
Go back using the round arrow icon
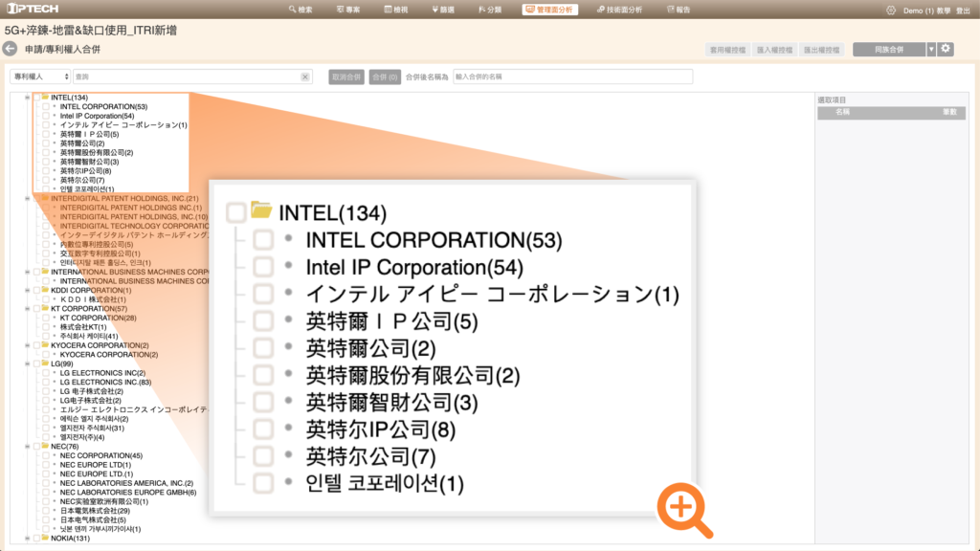pos(10,49)
